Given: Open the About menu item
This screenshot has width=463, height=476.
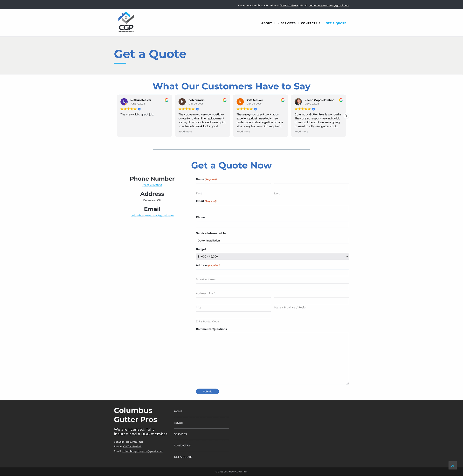Looking at the screenshot, I should coord(266,23).
